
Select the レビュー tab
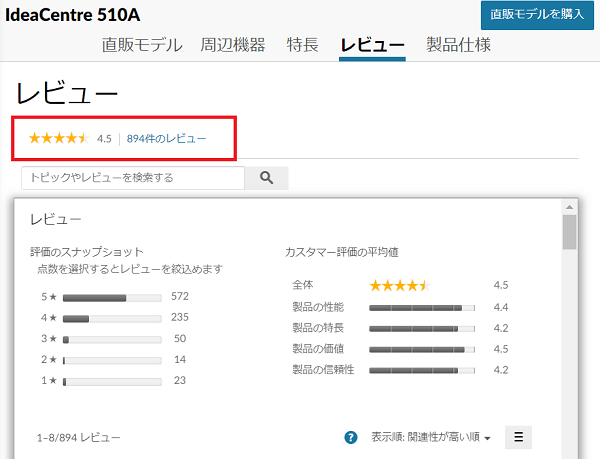(x=372, y=46)
